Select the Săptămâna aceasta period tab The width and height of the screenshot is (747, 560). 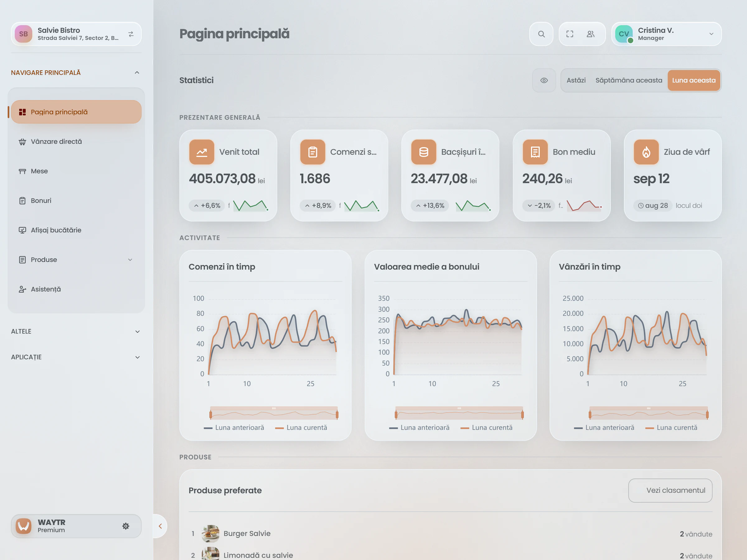[628, 80]
